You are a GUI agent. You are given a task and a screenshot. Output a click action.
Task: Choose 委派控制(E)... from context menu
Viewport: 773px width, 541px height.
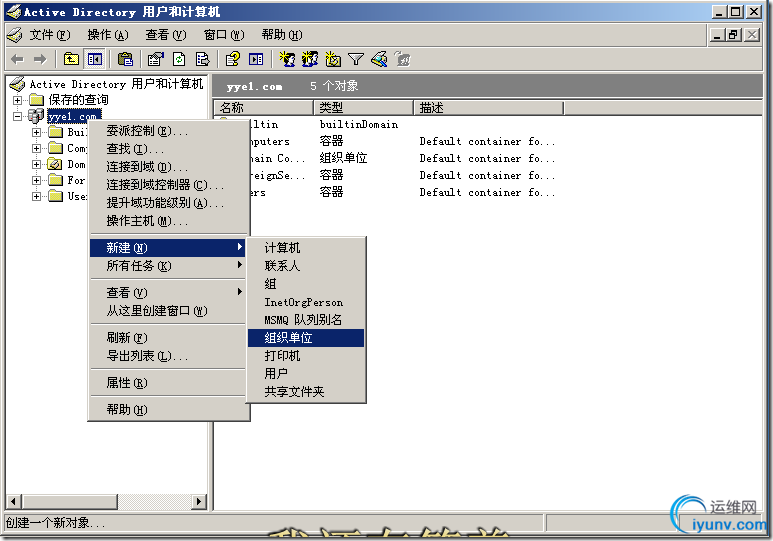click(x=168, y=131)
